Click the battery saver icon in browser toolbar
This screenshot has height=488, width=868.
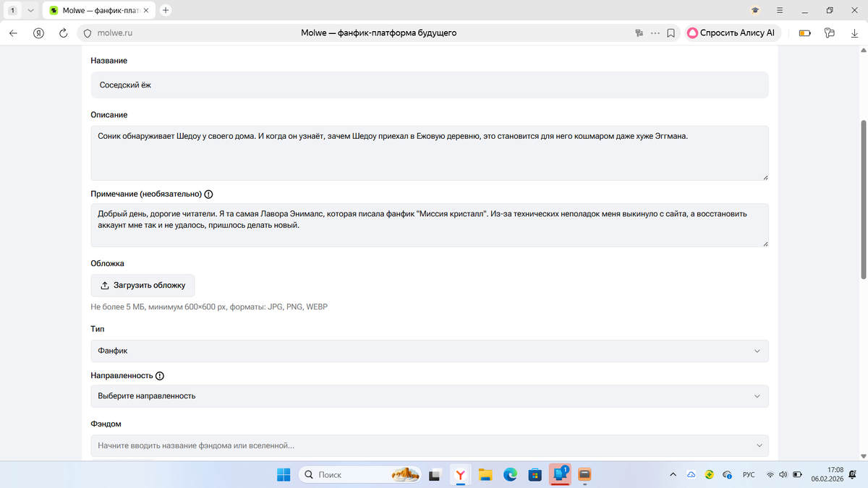click(804, 33)
